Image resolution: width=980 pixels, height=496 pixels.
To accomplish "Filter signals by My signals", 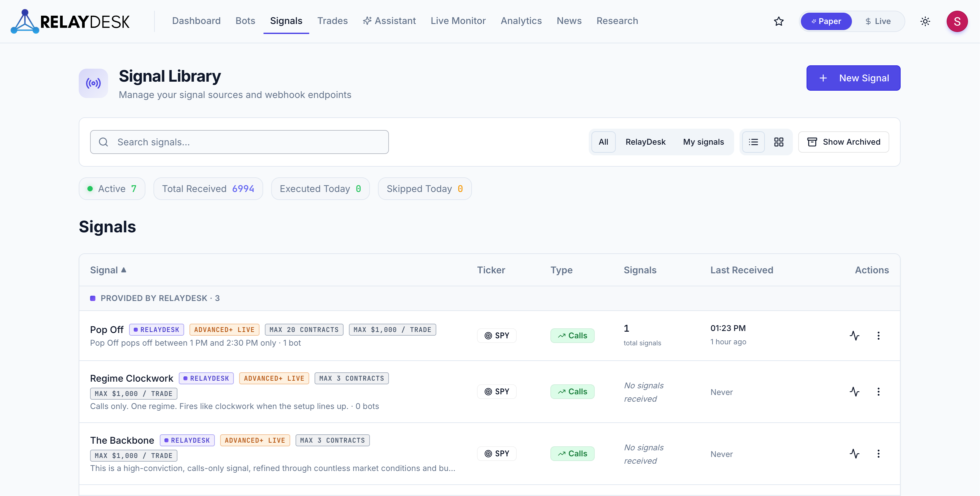I will (703, 142).
